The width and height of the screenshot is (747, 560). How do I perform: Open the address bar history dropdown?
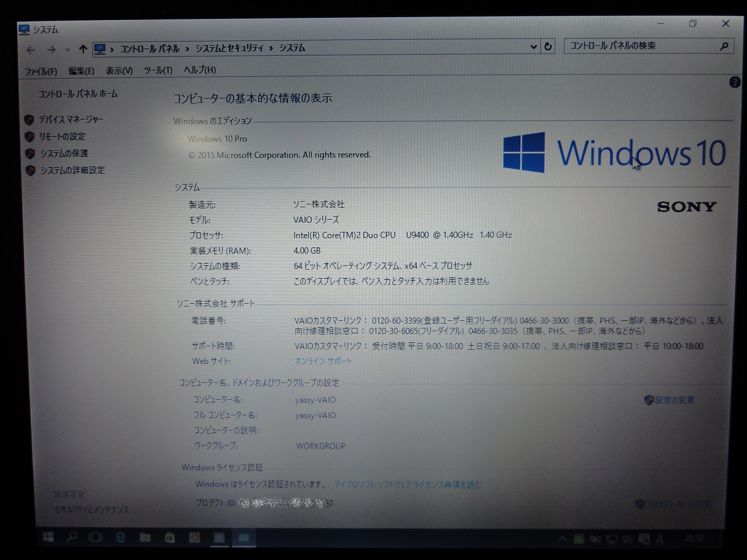point(534,47)
